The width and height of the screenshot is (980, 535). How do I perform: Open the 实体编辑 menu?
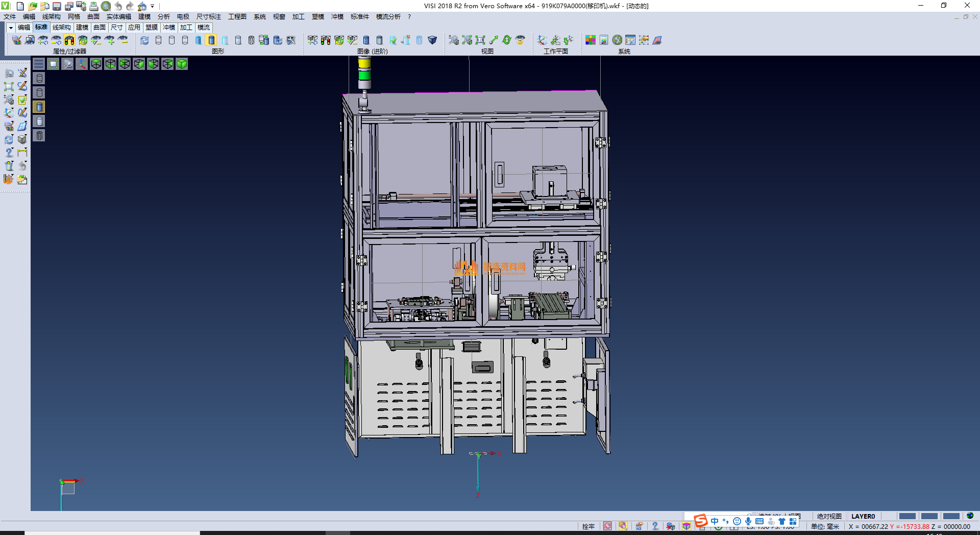click(x=118, y=17)
